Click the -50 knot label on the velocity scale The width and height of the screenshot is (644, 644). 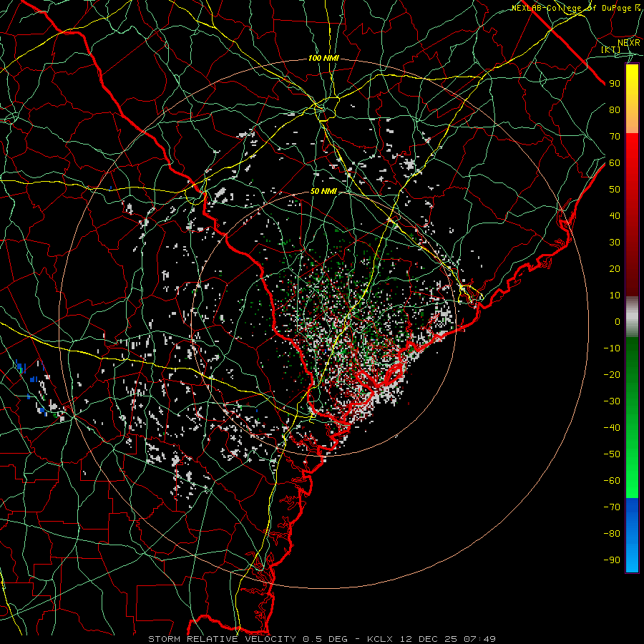612,454
